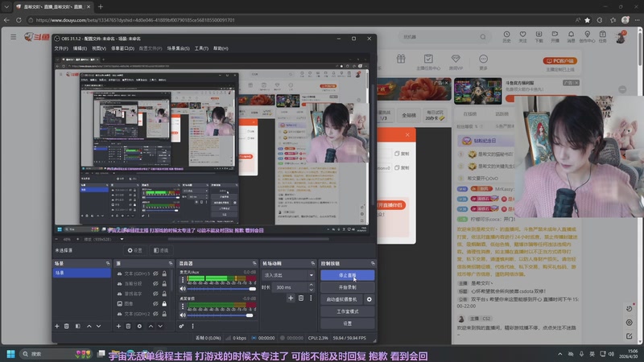Move scene up with the up arrow in 场景 panel

[x=89, y=326]
